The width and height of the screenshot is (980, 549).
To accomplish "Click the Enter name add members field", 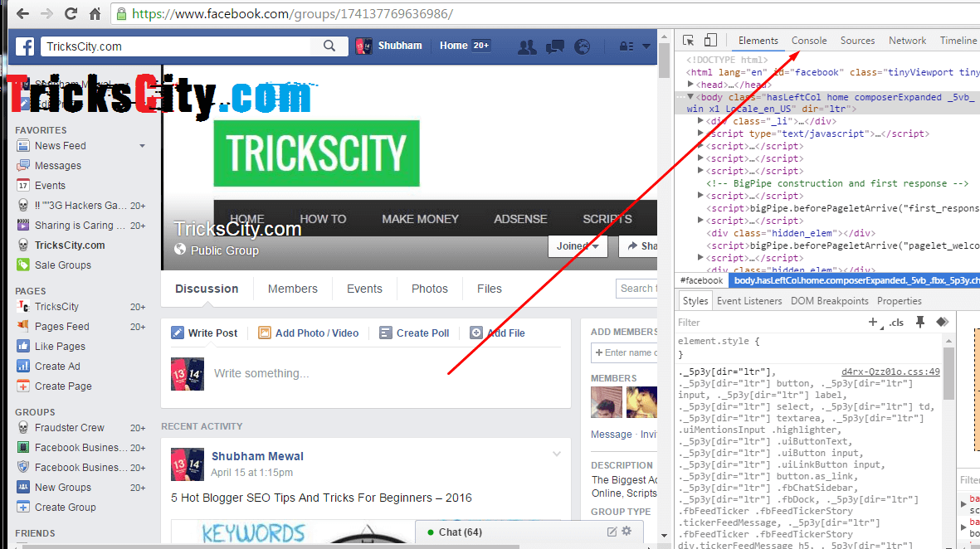I will click(624, 353).
